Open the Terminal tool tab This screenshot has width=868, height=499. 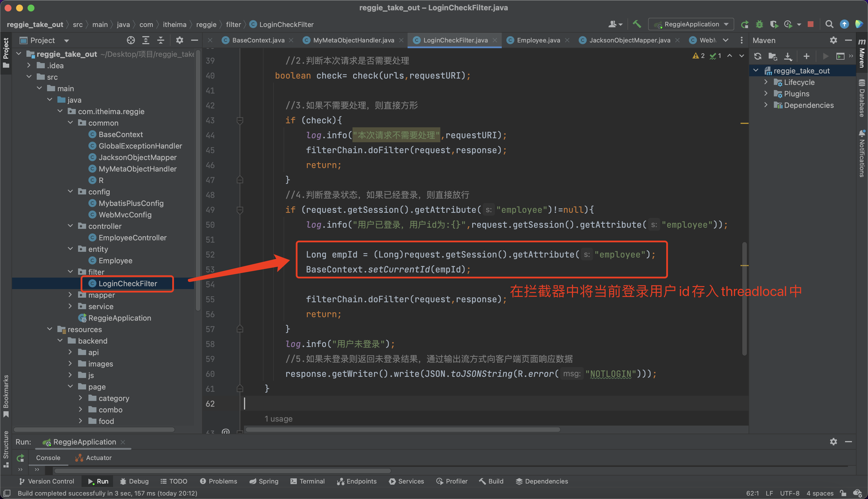tap(307, 481)
